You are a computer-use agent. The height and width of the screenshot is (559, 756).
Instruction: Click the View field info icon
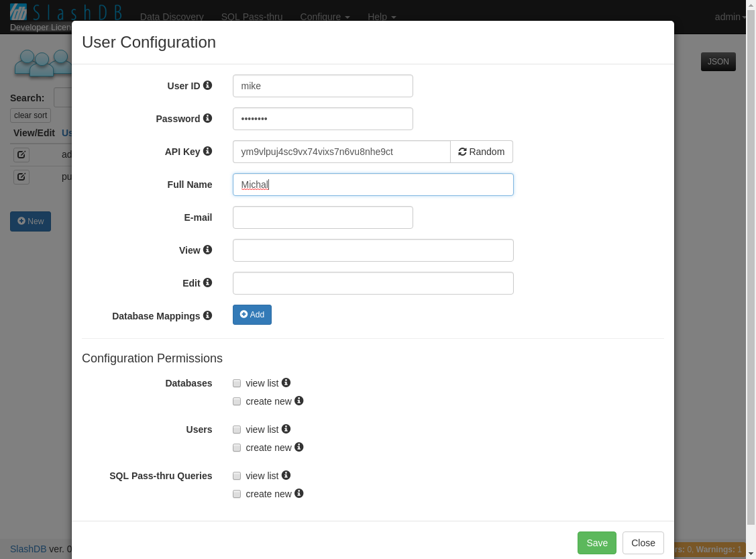207,250
